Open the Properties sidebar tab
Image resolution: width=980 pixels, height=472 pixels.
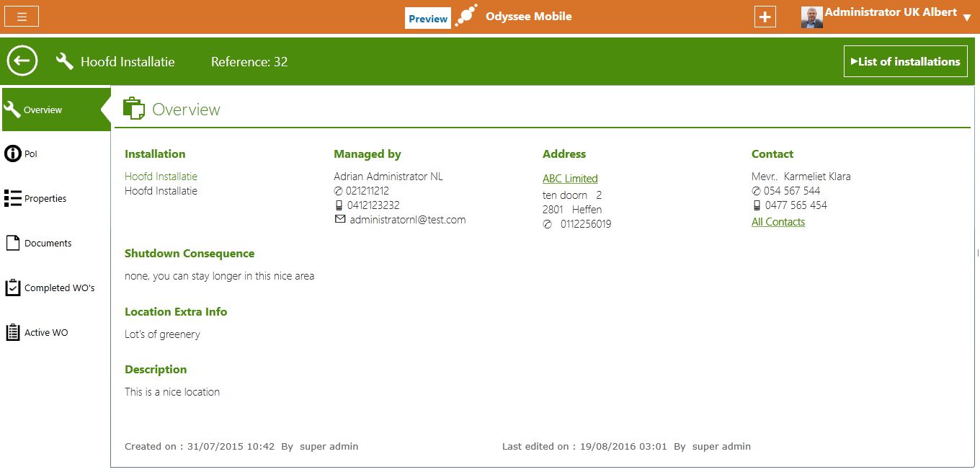(45, 199)
